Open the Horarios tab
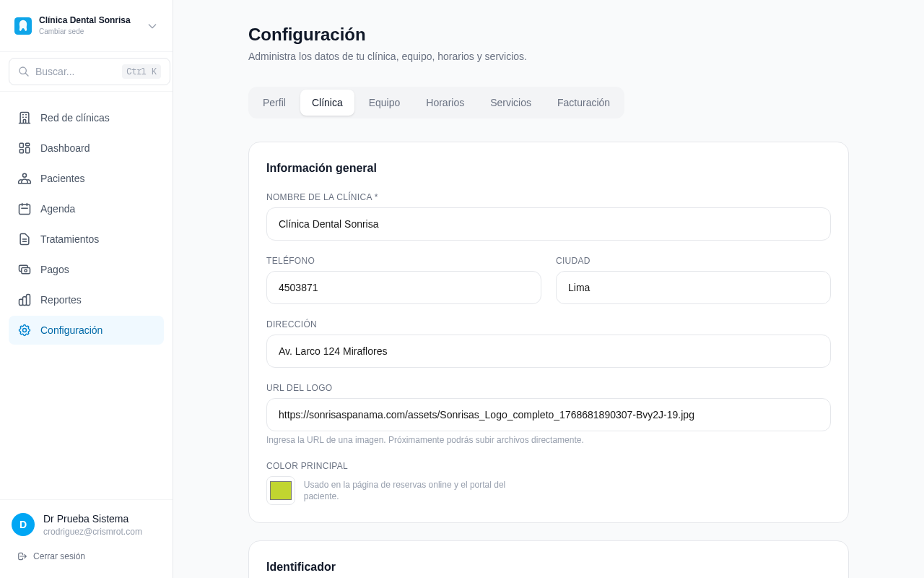 click(x=445, y=103)
